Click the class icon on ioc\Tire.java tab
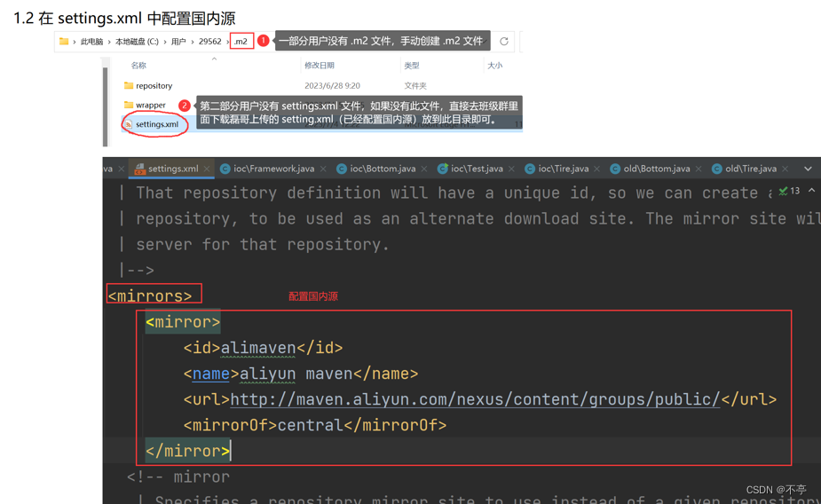 [x=530, y=169]
